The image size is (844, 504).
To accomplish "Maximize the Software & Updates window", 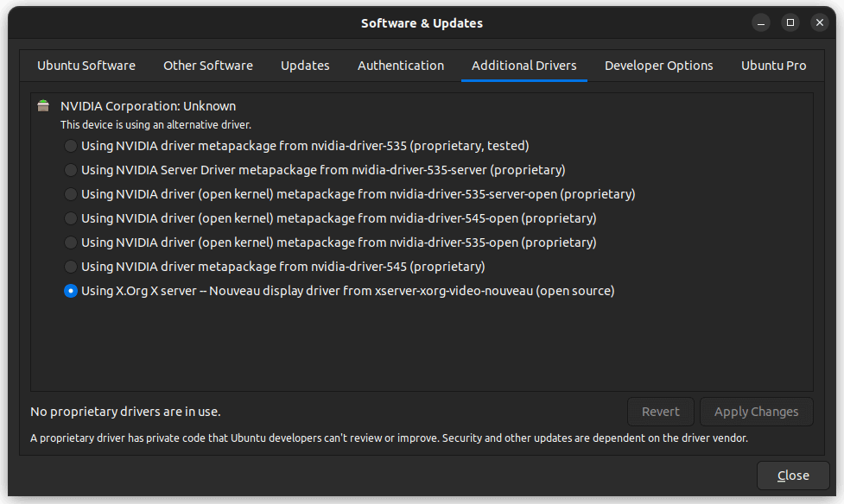I will (x=790, y=23).
